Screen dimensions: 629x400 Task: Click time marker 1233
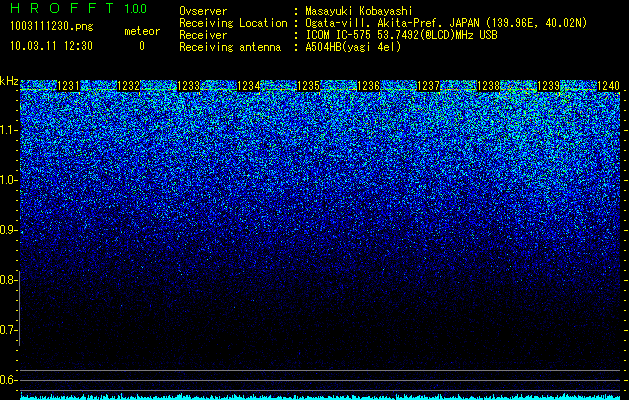(x=189, y=85)
